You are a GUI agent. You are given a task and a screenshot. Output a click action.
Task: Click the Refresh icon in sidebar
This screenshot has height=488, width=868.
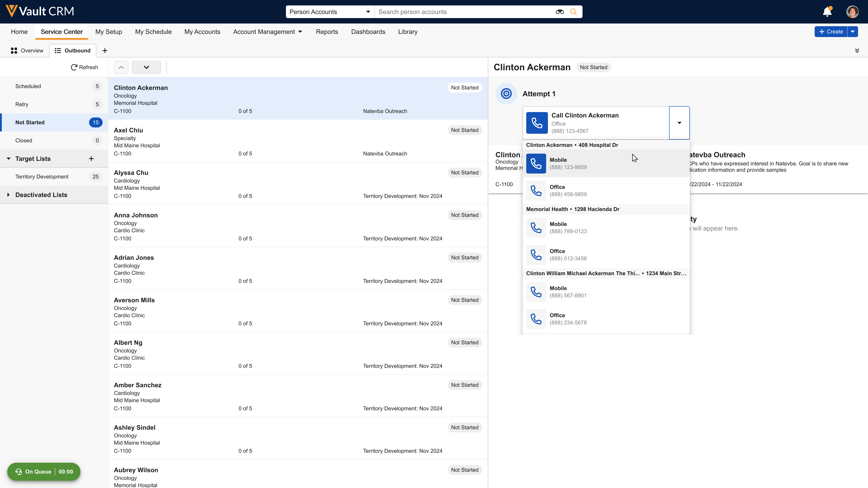click(x=74, y=67)
